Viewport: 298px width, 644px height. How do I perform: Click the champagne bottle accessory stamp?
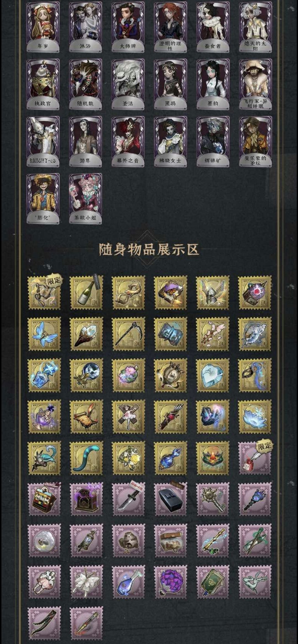point(86,292)
